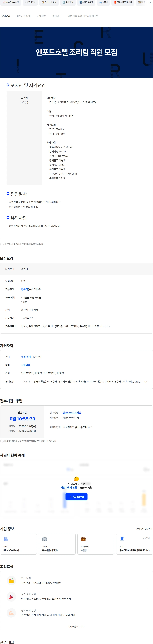Click the 기업구분 building icon
Screen dimensions: 153x644
(x=45, y=539)
